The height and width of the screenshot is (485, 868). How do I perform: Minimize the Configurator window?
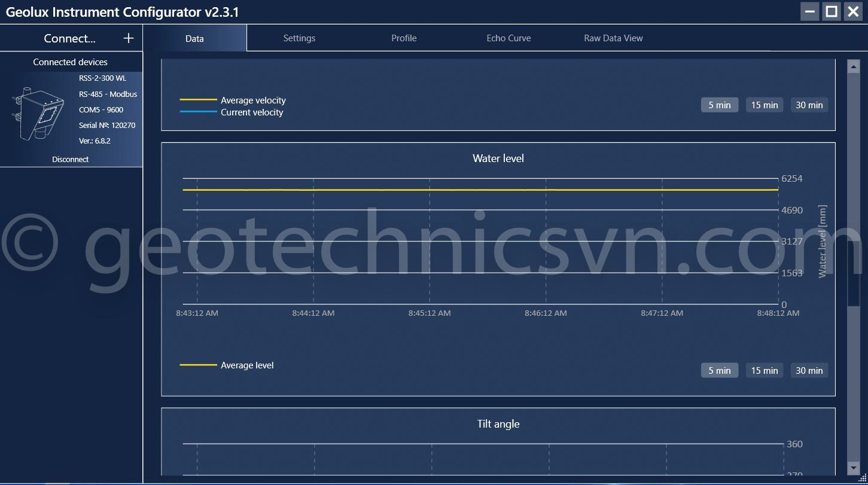[x=810, y=11]
